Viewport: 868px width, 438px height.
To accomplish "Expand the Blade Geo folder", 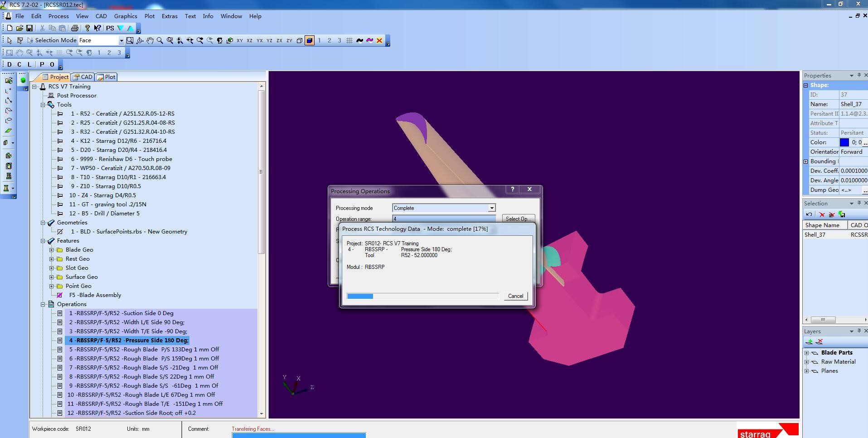I will (52, 250).
